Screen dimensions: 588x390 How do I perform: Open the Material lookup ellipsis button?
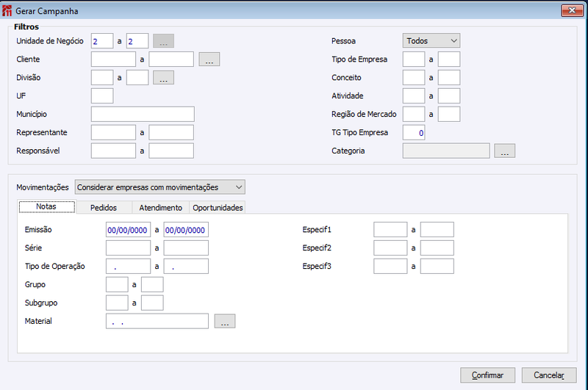coord(225,321)
